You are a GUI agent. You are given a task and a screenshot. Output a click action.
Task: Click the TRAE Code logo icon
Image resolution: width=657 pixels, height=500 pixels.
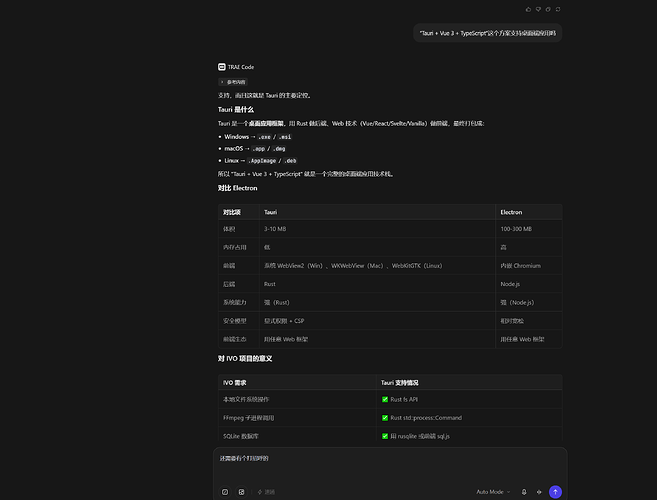[222, 67]
